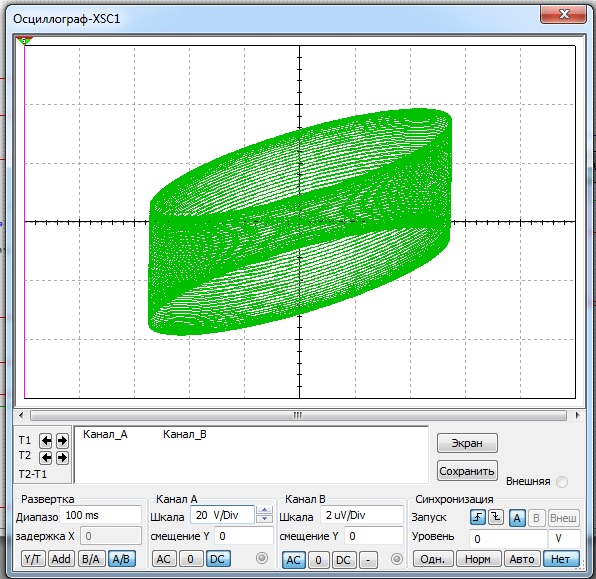Move cursor T2 right with arrow
Image resolution: width=596 pixels, height=579 pixels.
(x=62, y=457)
